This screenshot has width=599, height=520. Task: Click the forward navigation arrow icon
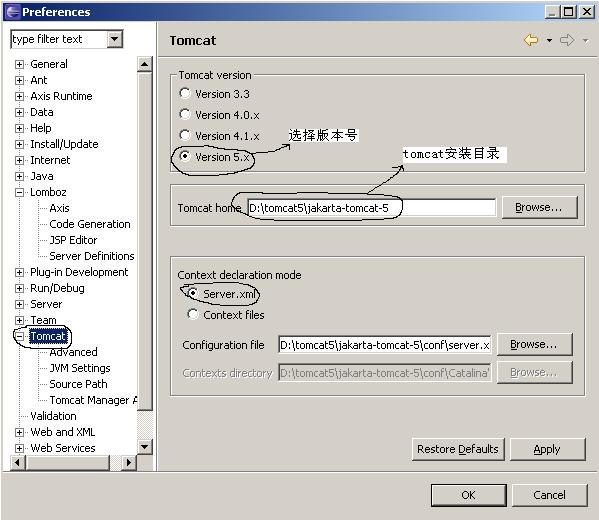[x=567, y=40]
